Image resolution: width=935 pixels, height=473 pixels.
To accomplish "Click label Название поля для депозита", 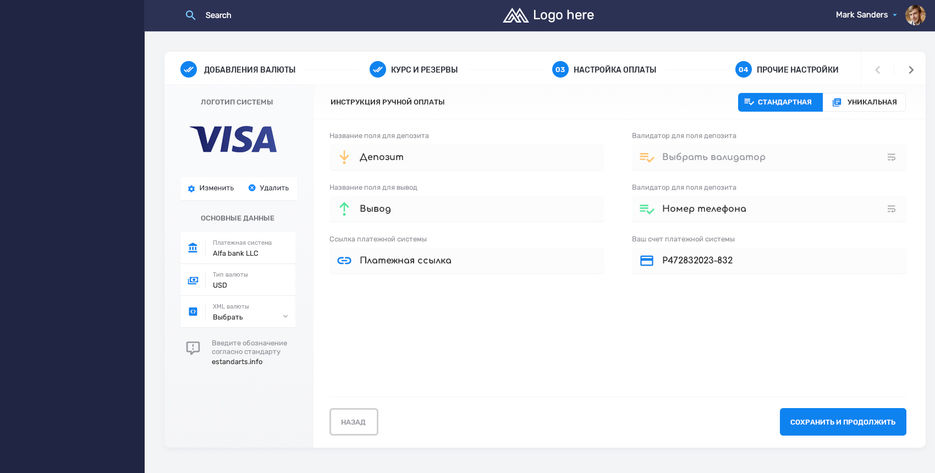I will pos(379,136).
